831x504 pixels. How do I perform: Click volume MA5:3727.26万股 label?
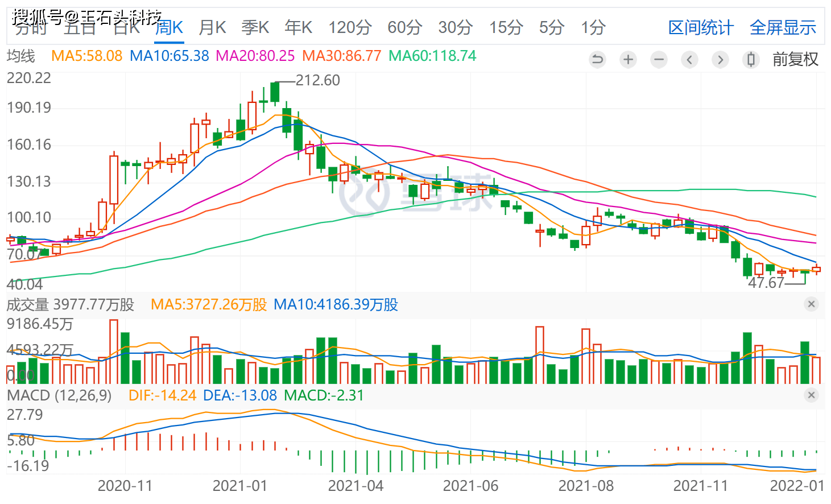coord(209,304)
